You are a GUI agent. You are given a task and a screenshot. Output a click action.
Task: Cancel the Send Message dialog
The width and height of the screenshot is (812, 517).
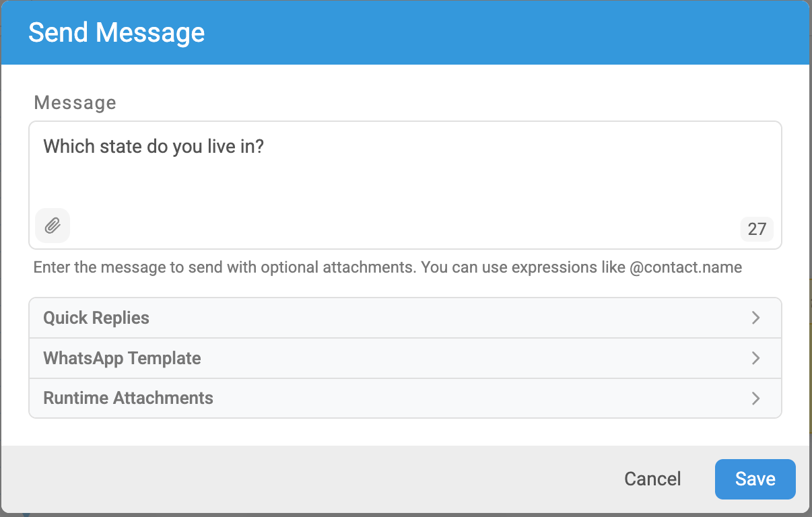652,479
